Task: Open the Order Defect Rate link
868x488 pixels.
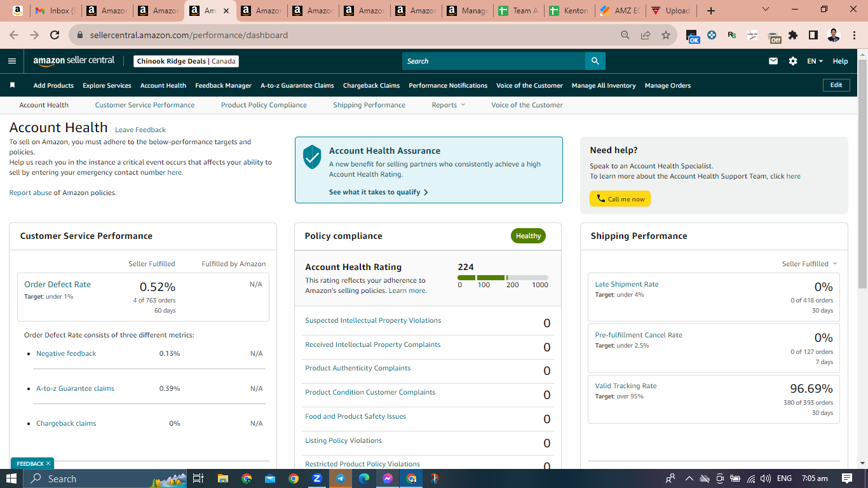Action: (x=57, y=284)
